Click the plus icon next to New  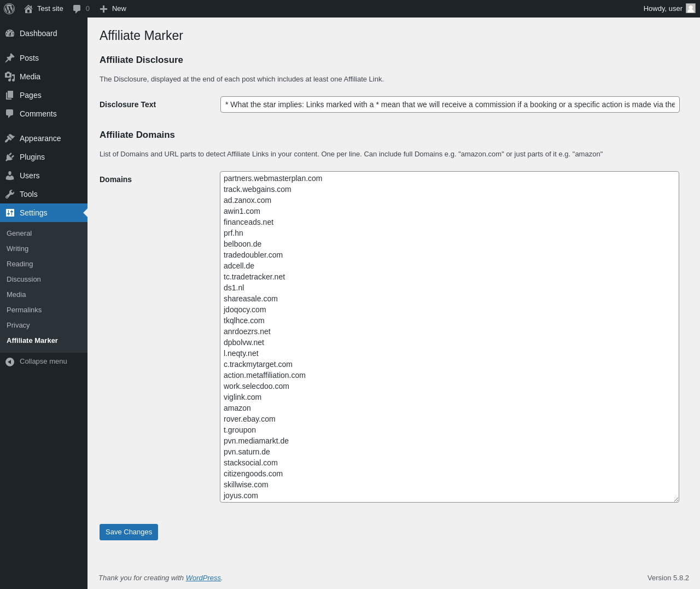pos(103,9)
